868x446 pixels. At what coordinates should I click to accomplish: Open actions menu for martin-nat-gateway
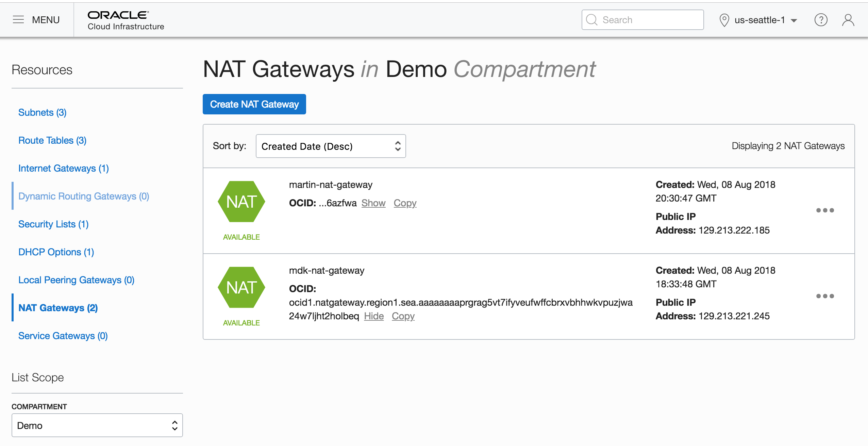825,210
